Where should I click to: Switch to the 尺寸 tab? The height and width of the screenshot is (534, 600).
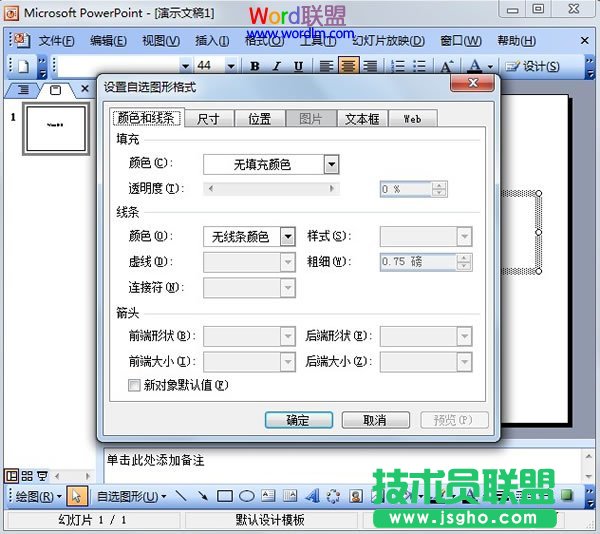[x=209, y=119]
